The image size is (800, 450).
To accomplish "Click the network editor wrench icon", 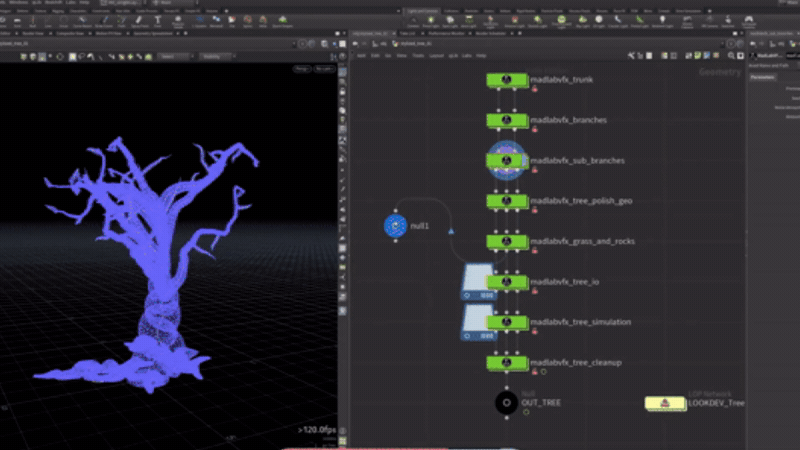I will 631,56.
